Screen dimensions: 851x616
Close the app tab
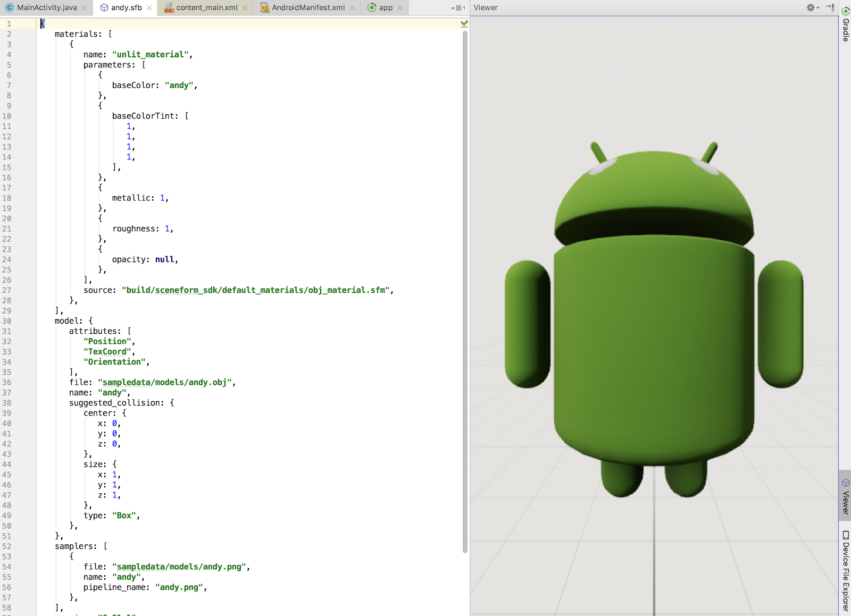401,8
